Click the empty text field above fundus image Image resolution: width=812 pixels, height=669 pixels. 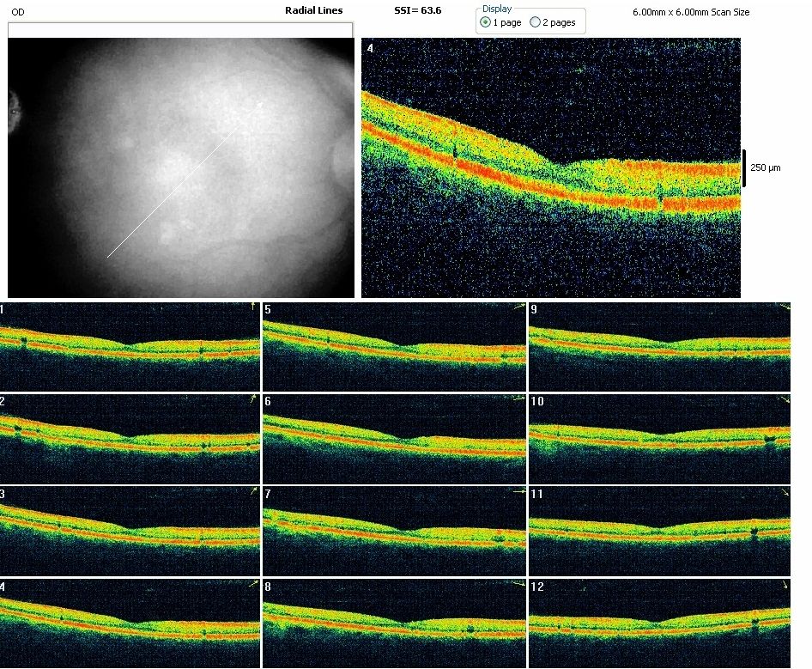coord(180,30)
